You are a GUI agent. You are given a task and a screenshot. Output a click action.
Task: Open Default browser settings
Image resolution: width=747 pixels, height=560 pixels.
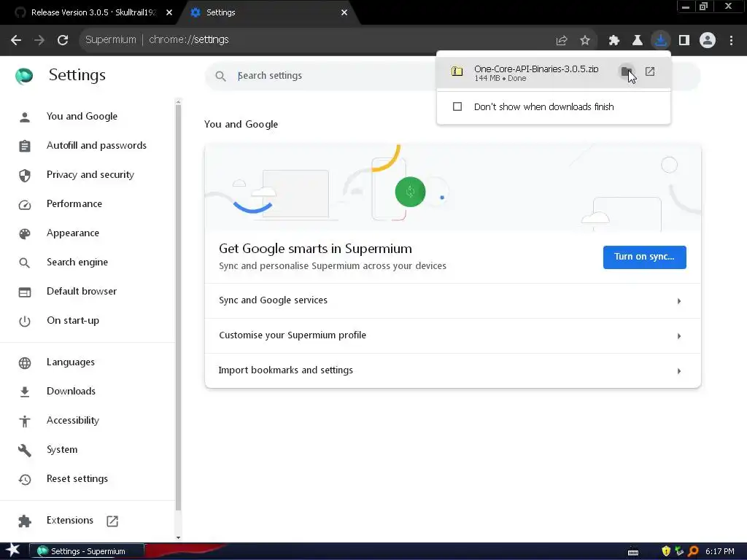[82, 292]
